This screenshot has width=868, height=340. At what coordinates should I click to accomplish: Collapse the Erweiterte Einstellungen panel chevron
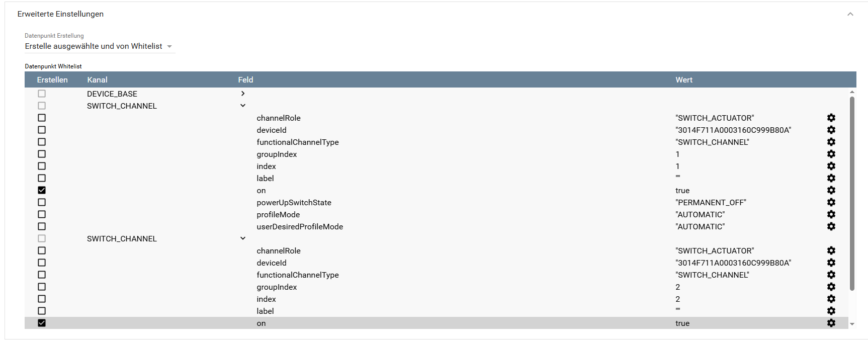pos(850,14)
